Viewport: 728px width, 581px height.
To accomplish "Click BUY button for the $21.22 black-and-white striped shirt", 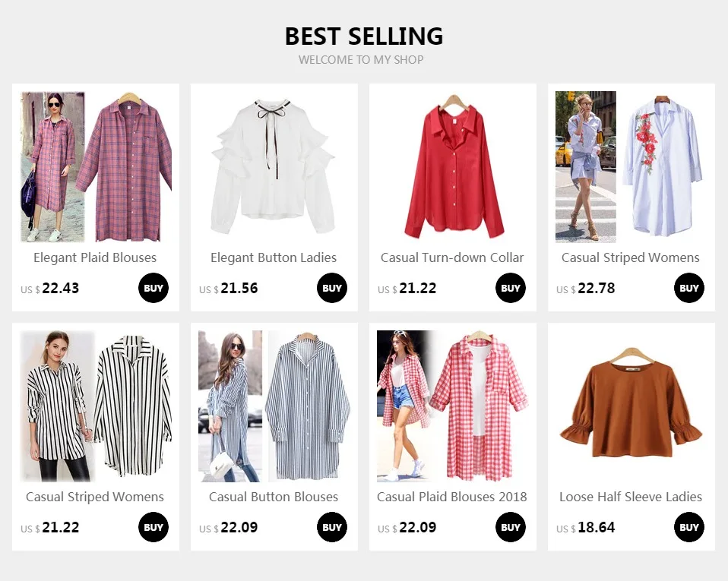I will pos(154,527).
